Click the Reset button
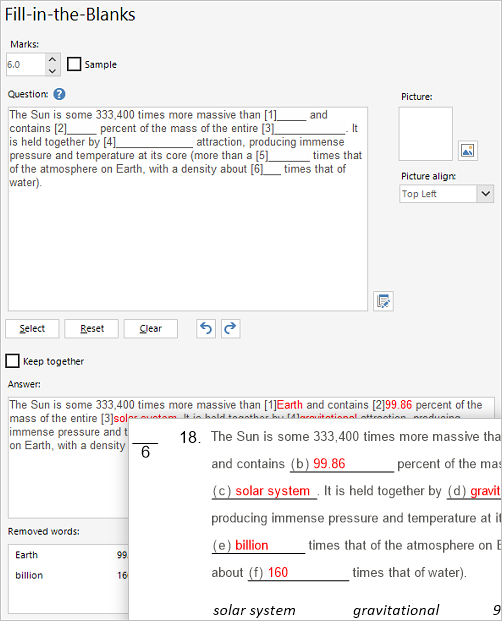 (x=91, y=329)
